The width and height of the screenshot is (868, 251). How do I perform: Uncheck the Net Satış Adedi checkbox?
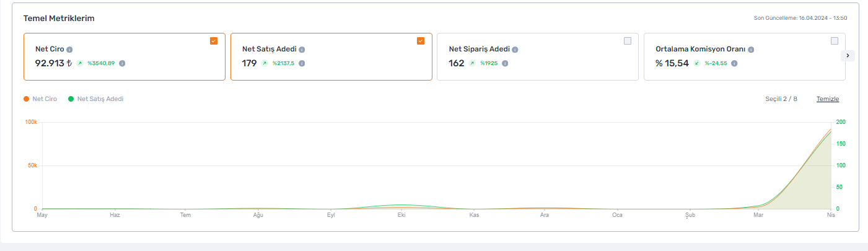[x=421, y=41]
